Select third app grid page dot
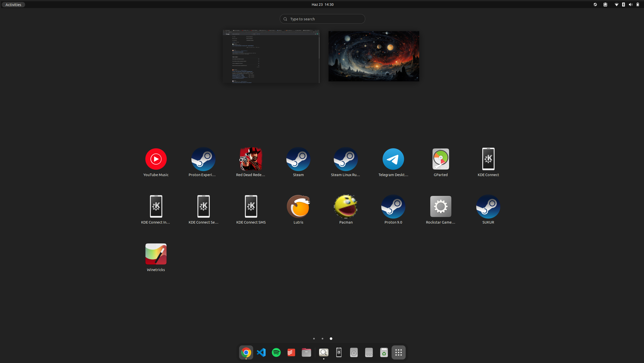 click(331, 339)
